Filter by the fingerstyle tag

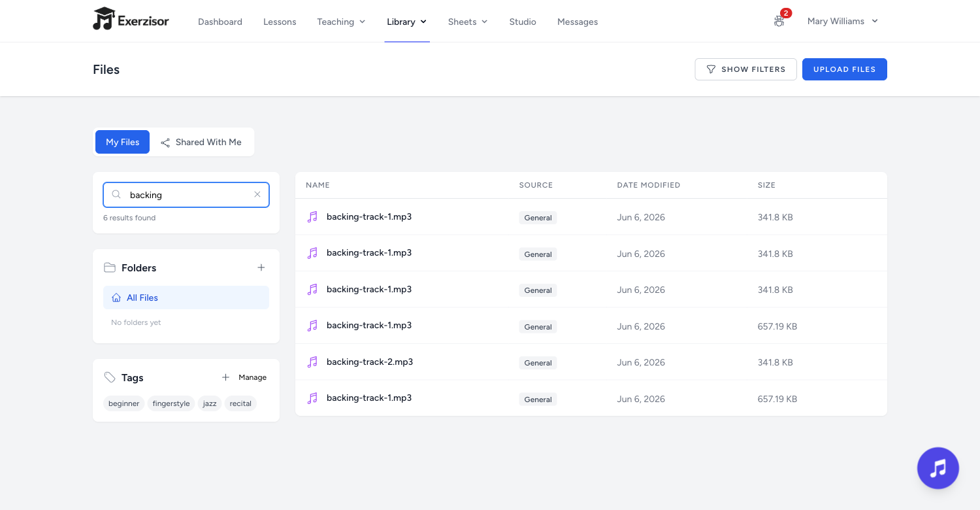[171, 403]
